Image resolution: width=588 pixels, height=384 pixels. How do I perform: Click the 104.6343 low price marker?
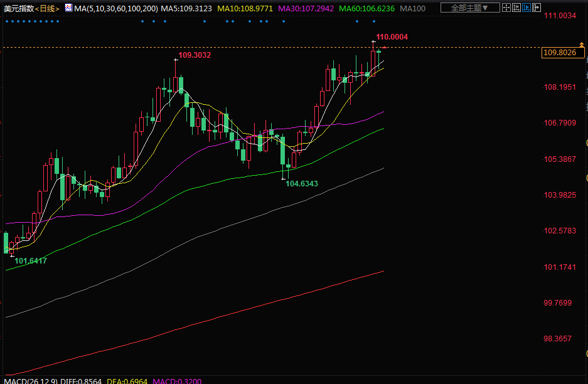click(x=302, y=184)
